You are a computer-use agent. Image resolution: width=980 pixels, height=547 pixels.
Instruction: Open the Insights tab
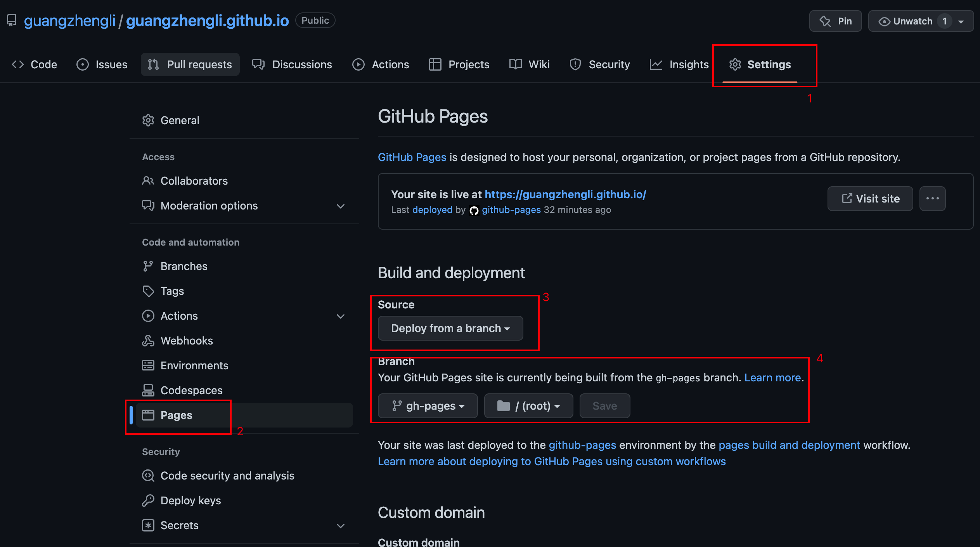click(x=679, y=64)
